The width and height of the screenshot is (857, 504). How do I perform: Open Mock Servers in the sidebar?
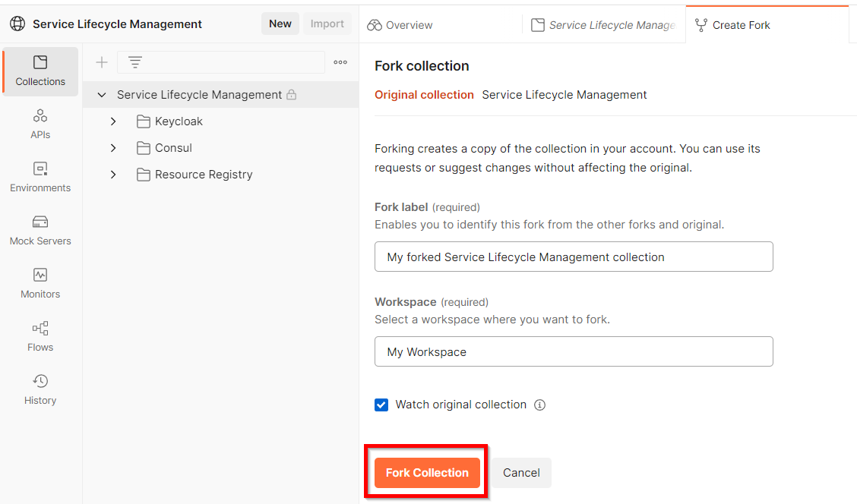40,230
